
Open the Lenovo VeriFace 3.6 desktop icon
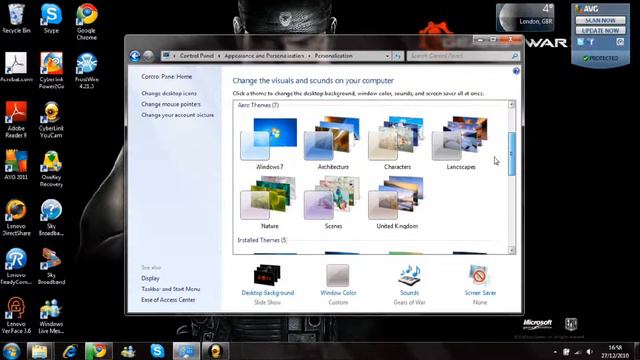16,315
